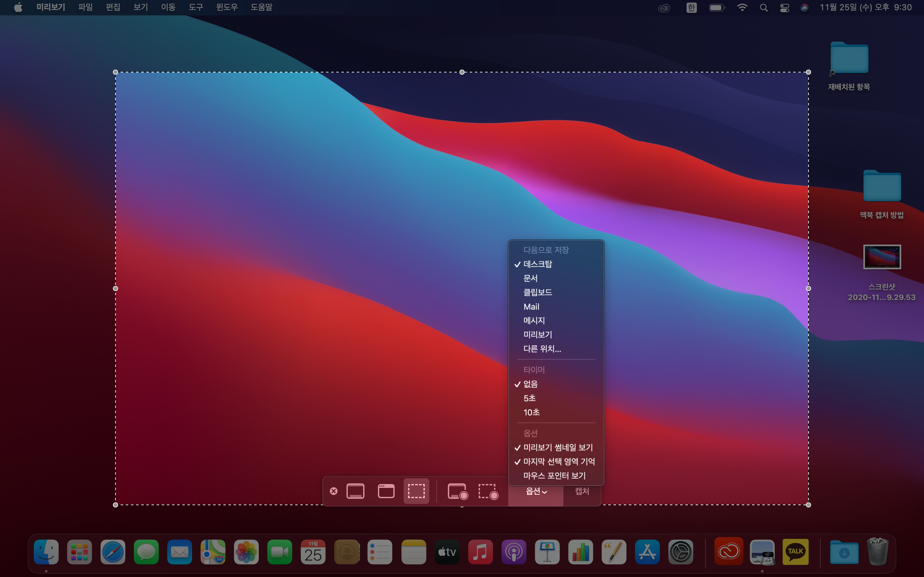Choose the record selected portion icon
The width and height of the screenshot is (924, 577).
pos(488,491)
